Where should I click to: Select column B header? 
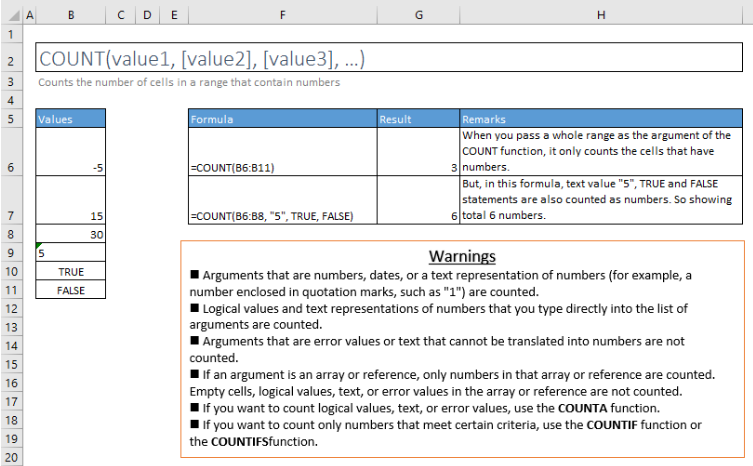click(71, 15)
